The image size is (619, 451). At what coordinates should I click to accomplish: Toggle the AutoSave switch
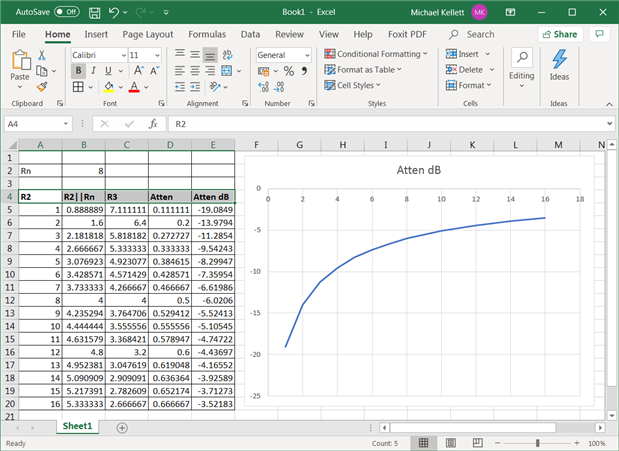[x=66, y=11]
